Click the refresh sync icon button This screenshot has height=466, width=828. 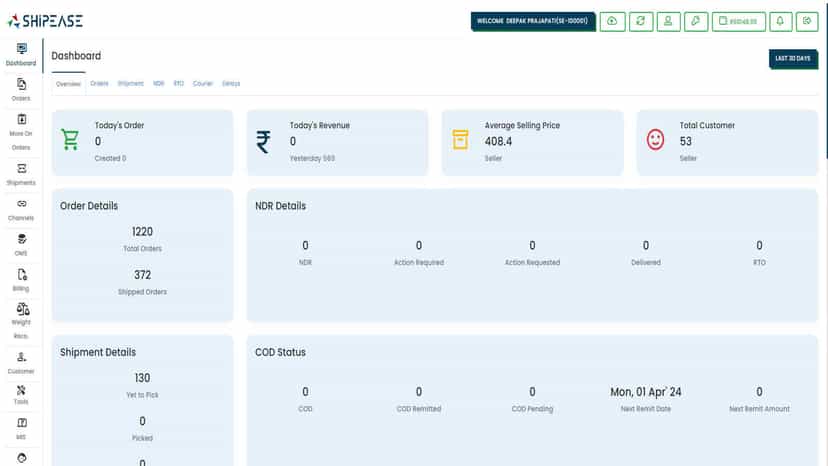coord(641,22)
